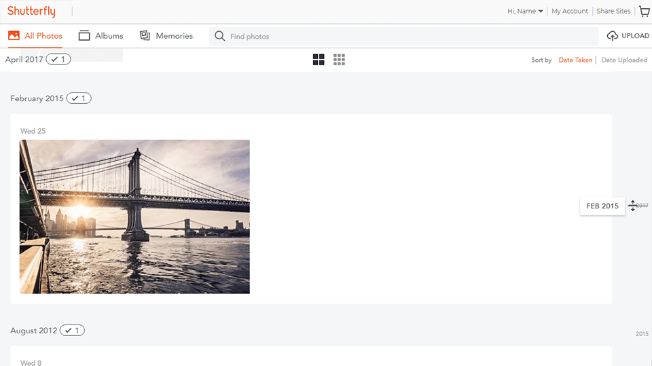Open the My Account link
652x366 pixels.
pos(570,11)
